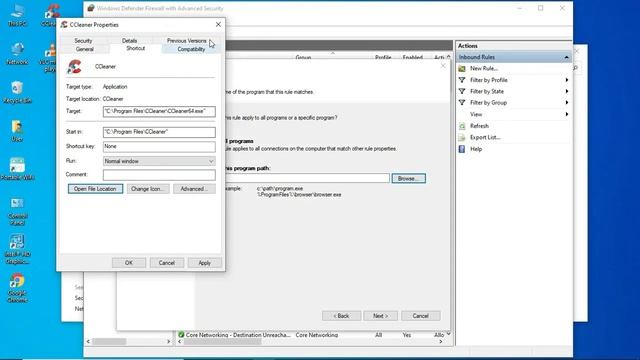Click CCleaner logo in Properties dialog
Viewport: 640px width, 360px height.
(x=75, y=67)
